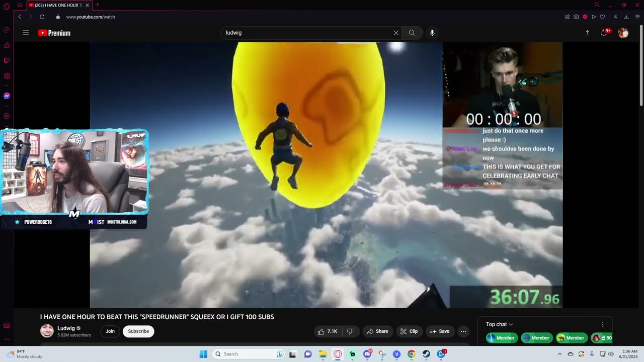
Task: Click the padlock site info icon
Action: (x=58, y=17)
